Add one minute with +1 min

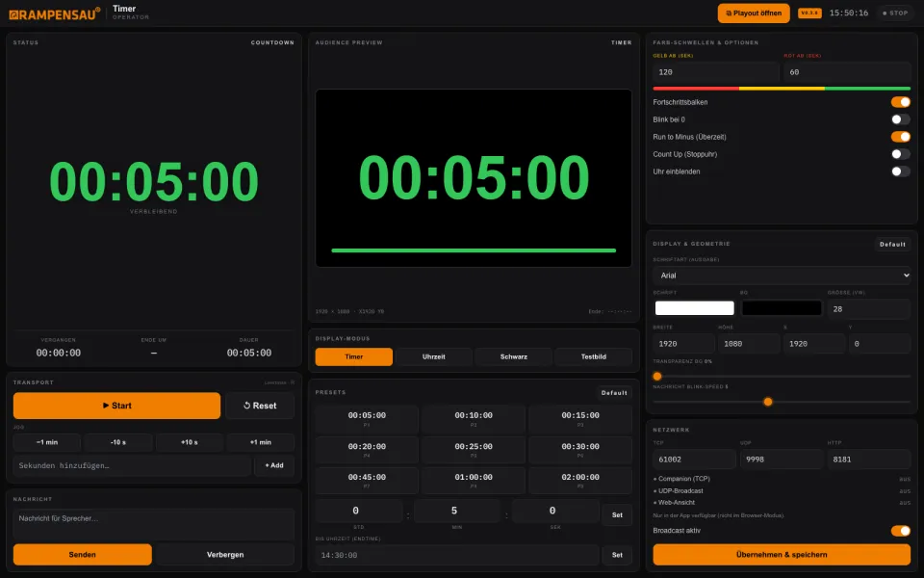(261, 442)
